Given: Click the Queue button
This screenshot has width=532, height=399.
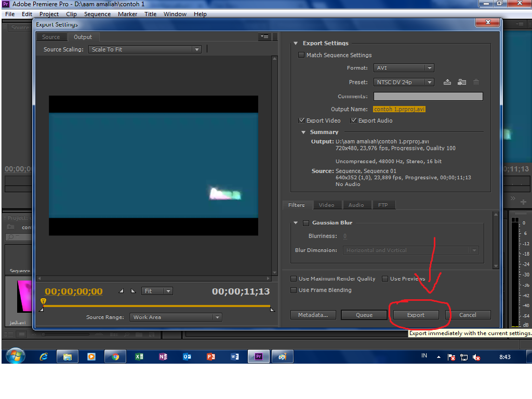Looking at the screenshot, I should tap(364, 315).
